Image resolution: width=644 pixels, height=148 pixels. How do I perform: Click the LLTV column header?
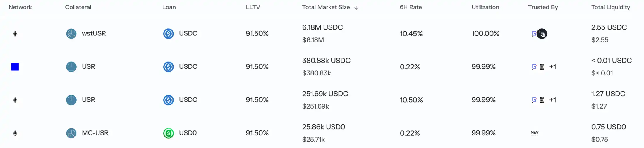coord(253,7)
